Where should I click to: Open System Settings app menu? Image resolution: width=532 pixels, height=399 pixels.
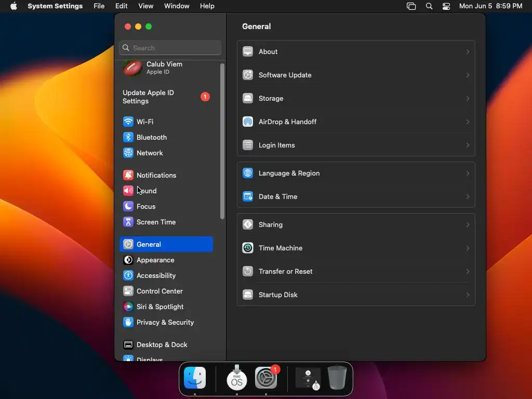(x=55, y=6)
